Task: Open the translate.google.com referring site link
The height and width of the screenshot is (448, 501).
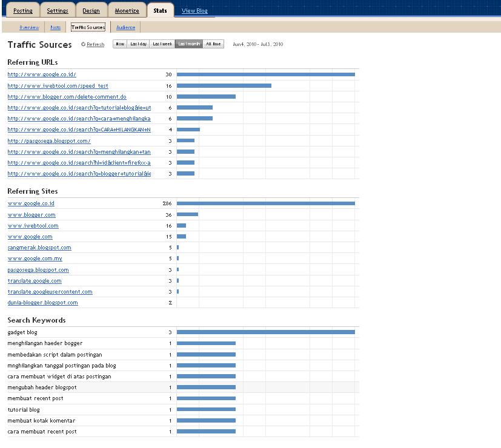Action: point(35,280)
